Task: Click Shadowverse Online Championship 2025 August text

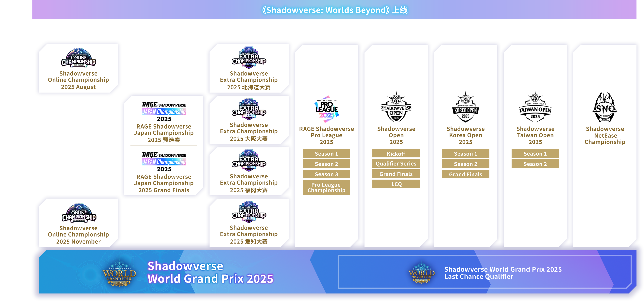Action: click(x=78, y=80)
